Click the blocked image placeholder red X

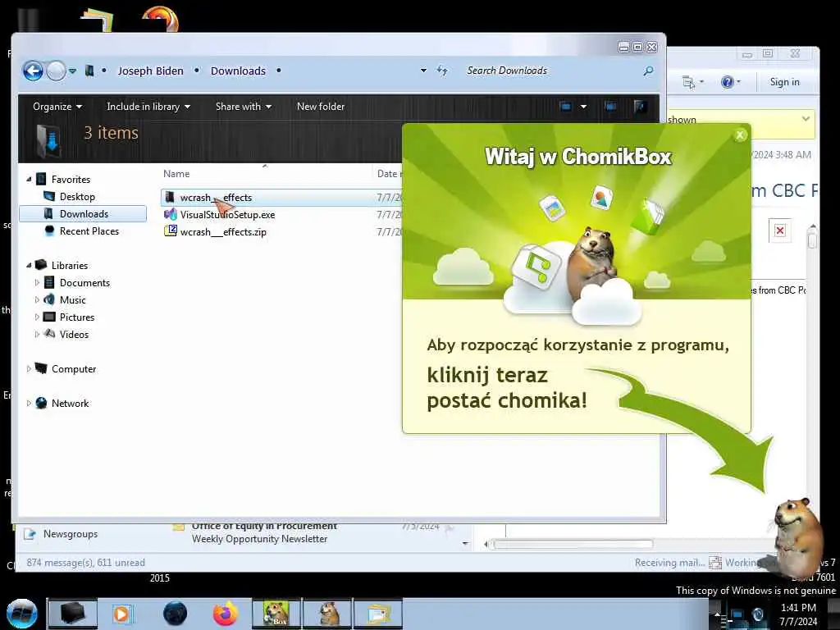(x=779, y=231)
